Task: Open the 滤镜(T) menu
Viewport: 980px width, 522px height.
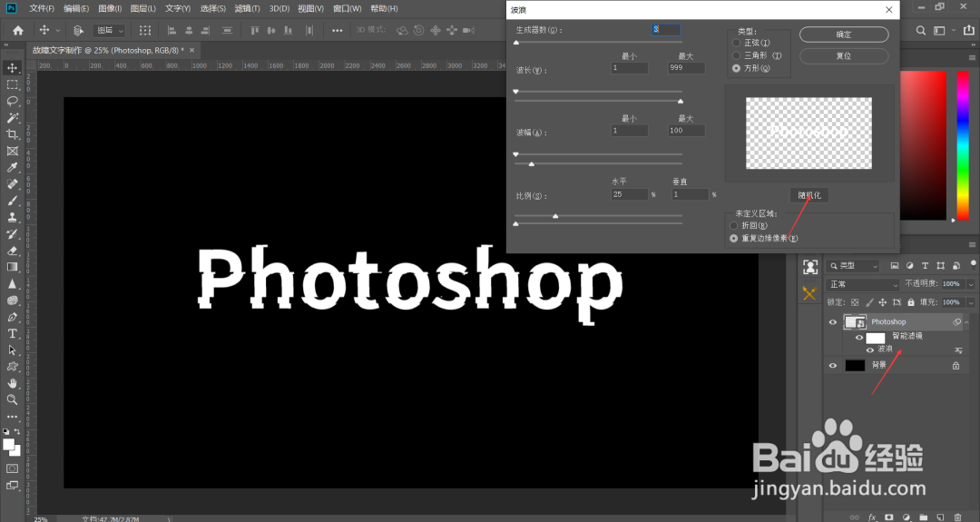Action: (x=247, y=9)
